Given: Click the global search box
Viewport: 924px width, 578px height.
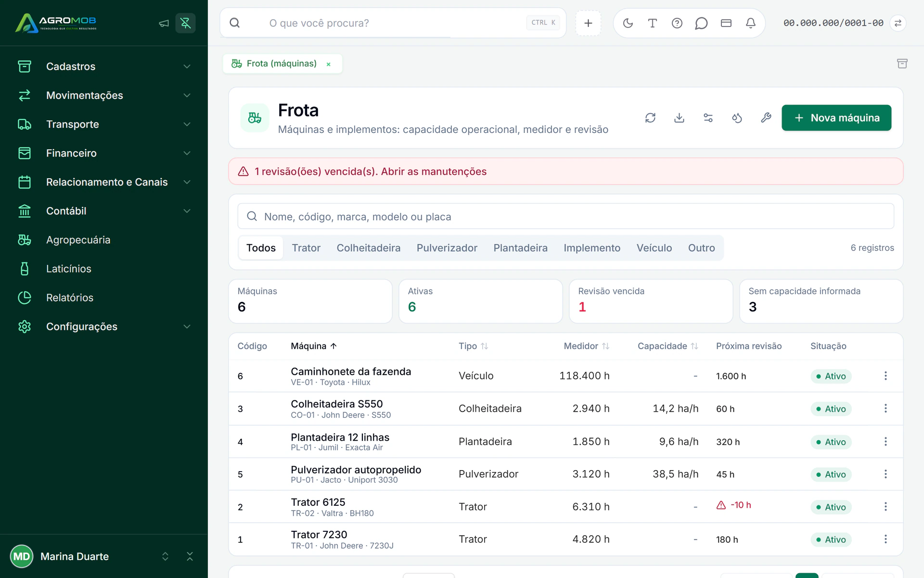Looking at the screenshot, I should (x=393, y=23).
